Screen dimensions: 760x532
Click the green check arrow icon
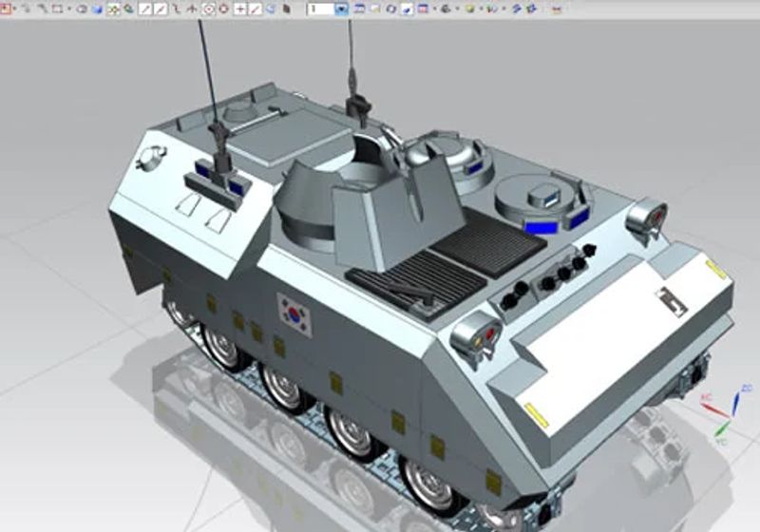coord(492,9)
